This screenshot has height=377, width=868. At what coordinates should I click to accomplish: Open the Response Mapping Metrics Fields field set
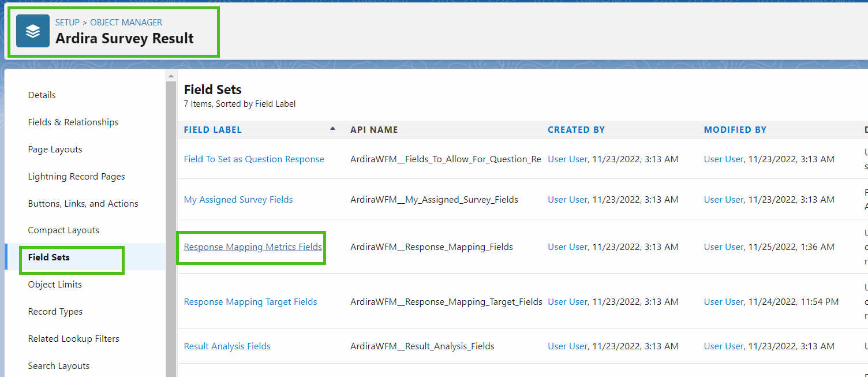[x=252, y=247]
